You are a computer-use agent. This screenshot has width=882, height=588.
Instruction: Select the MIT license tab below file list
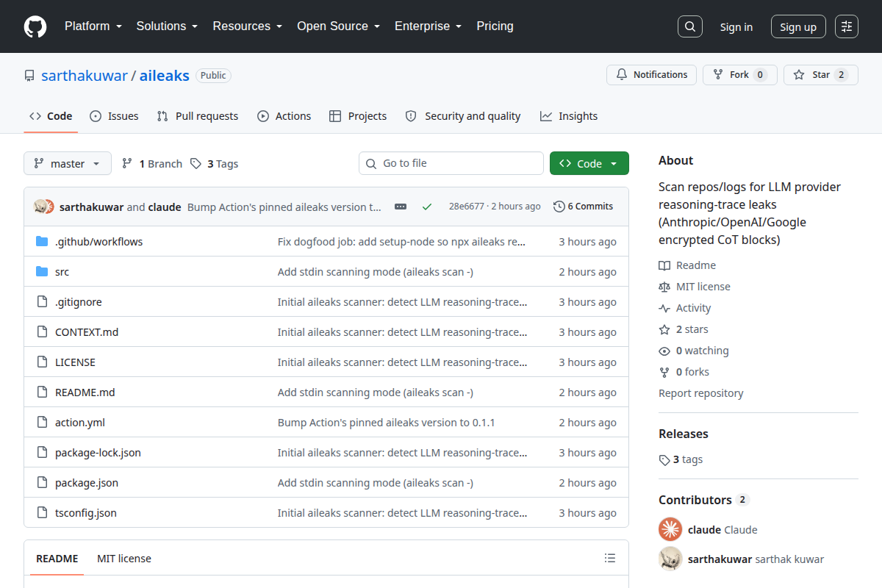tap(124, 559)
